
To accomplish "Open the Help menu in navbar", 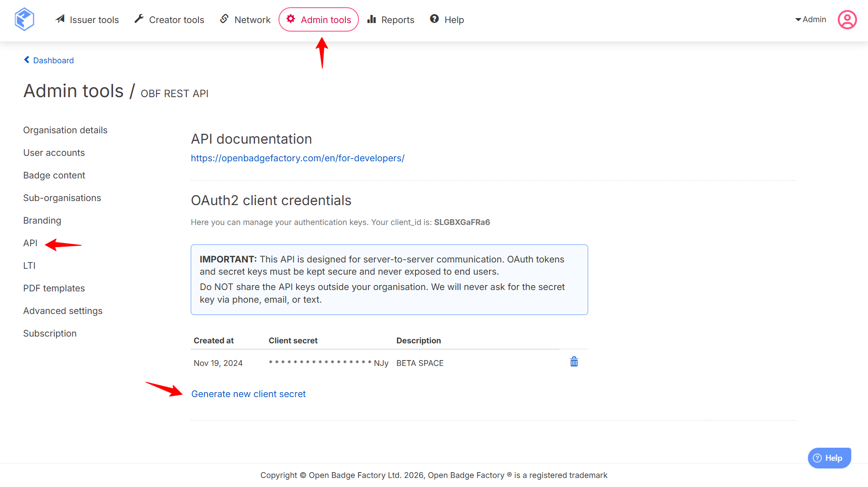I will coord(447,19).
